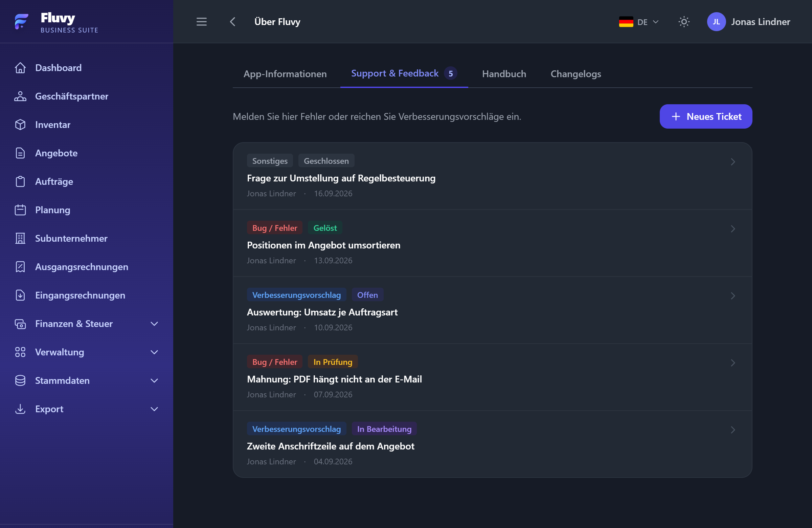This screenshot has height=528, width=812.
Task: Click the Inventar box icon
Action: point(20,125)
